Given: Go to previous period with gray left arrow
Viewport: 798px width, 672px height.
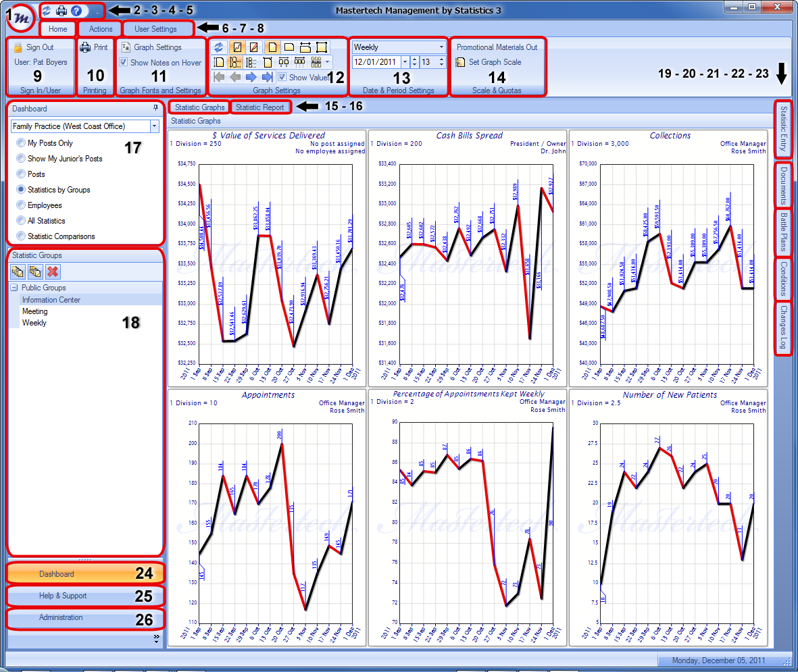Looking at the screenshot, I should pyautogui.click(x=235, y=77).
